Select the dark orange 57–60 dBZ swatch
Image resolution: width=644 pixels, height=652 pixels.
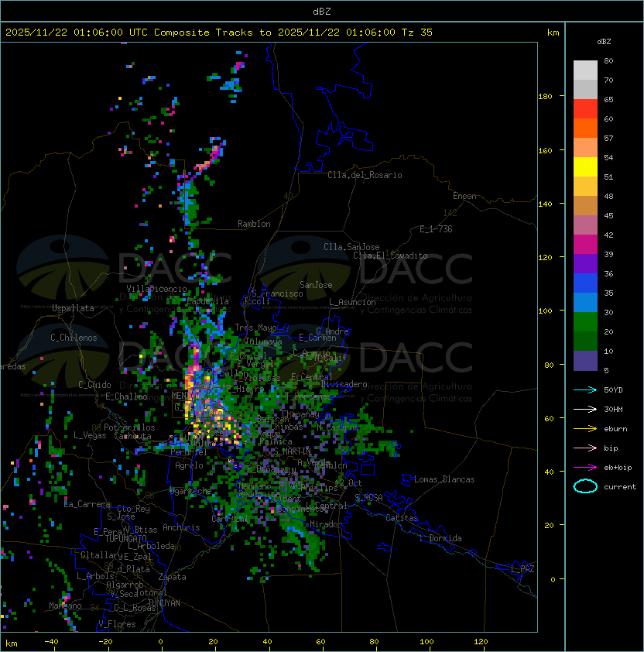point(585,128)
